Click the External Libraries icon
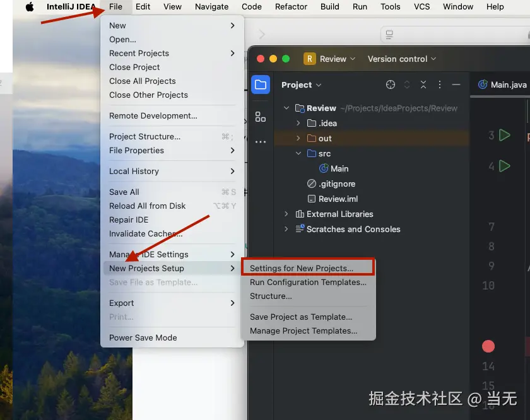The height and width of the screenshot is (420, 530). pos(300,214)
